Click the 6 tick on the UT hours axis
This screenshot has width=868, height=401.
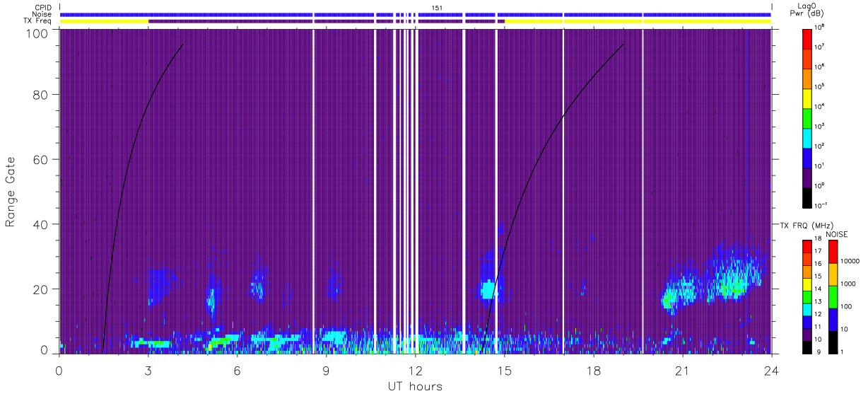tap(237, 371)
